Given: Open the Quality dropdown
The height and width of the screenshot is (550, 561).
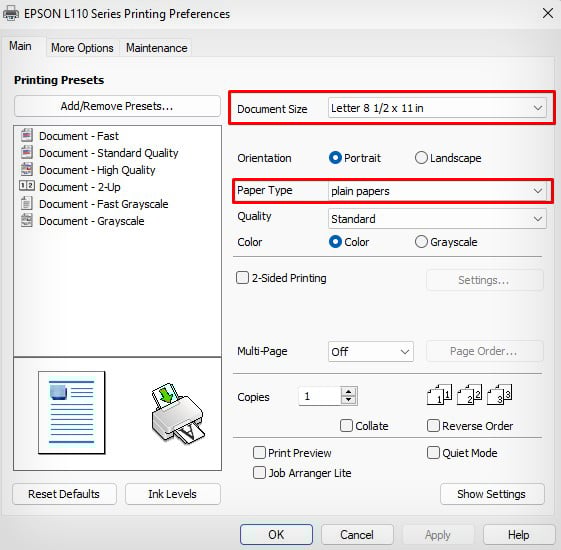Looking at the screenshot, I should (437, 219).
